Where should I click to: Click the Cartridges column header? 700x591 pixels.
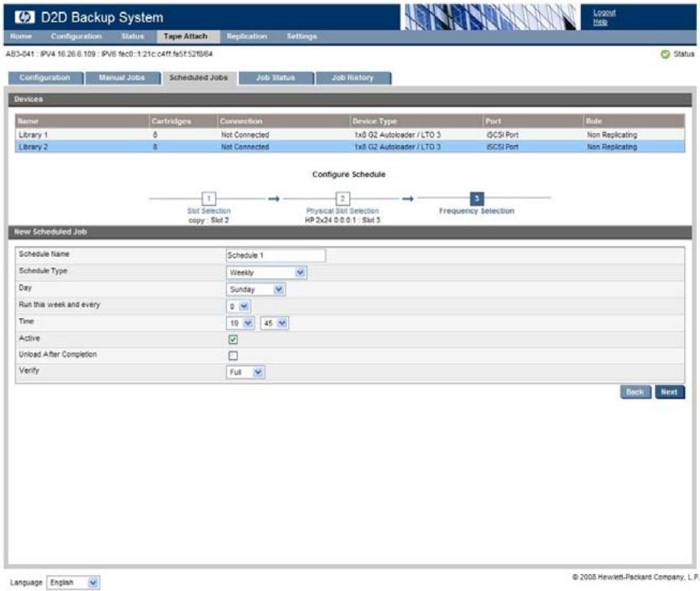click(x=183, y=121)
